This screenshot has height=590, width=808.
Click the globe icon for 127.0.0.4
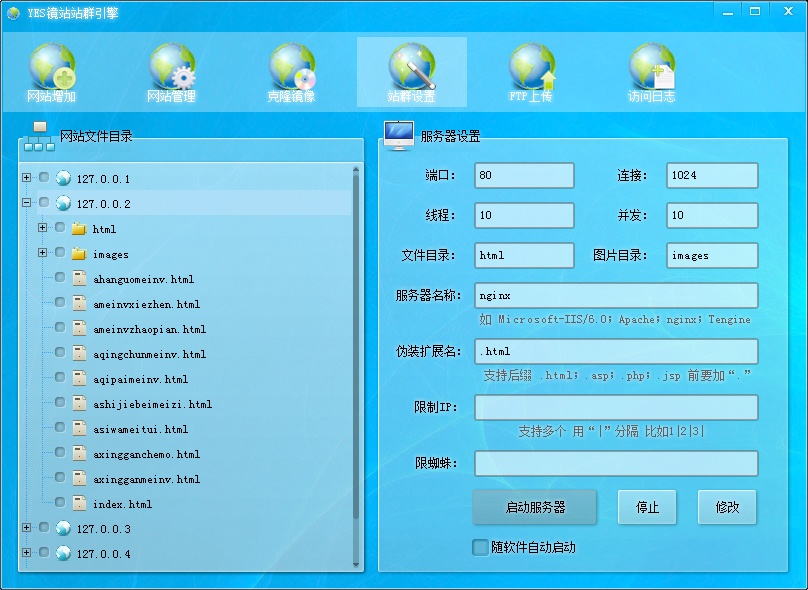coord(63,553)
